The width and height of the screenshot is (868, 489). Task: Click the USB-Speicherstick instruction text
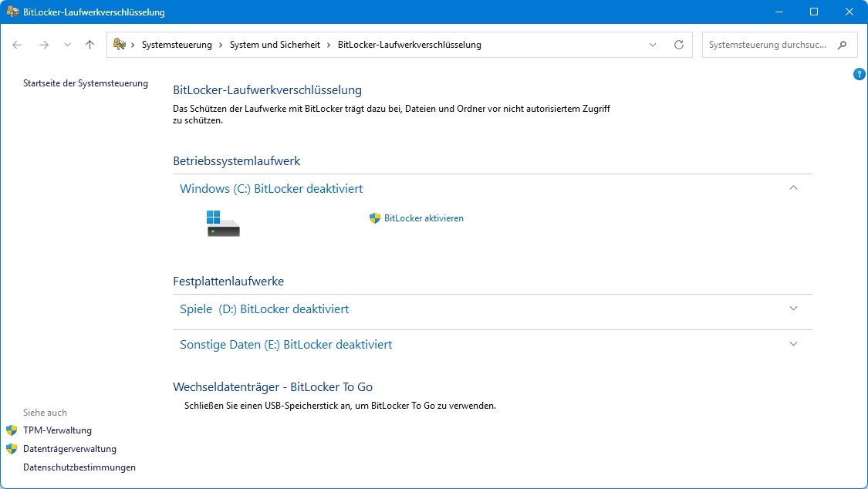[x=340, y=406]
